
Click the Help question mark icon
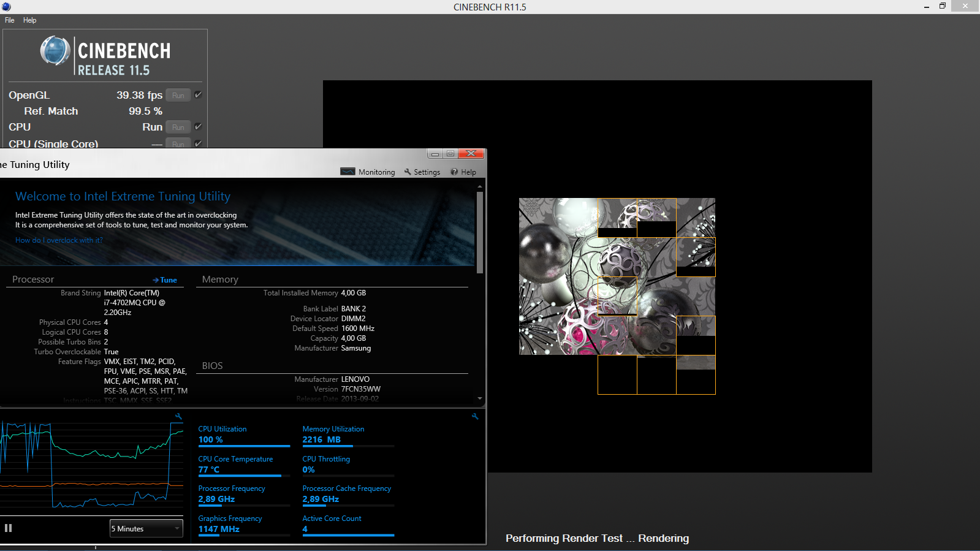click(x=454, y=172)
